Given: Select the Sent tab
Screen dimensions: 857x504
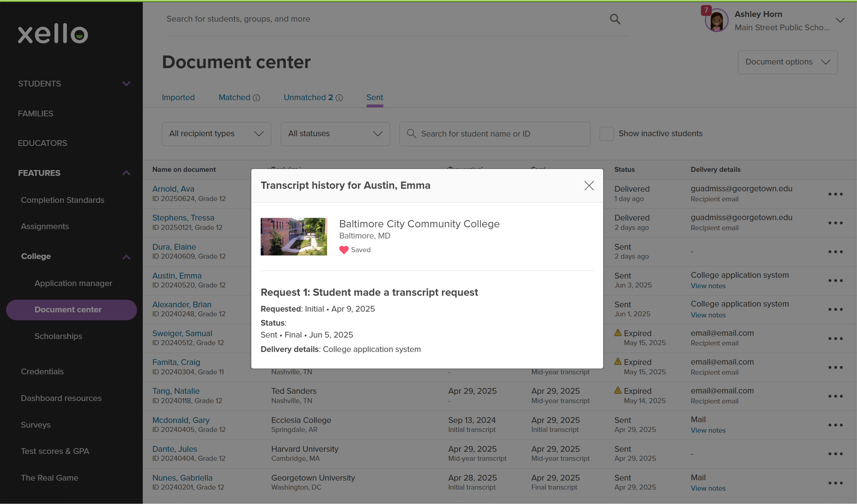Looking at the screenshot, I should [375, 97].
